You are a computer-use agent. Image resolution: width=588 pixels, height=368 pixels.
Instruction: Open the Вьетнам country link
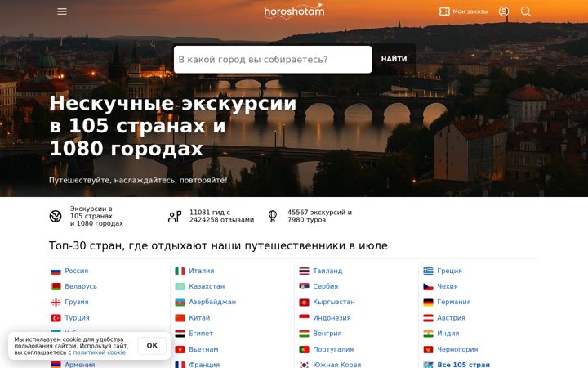[203, 349]
